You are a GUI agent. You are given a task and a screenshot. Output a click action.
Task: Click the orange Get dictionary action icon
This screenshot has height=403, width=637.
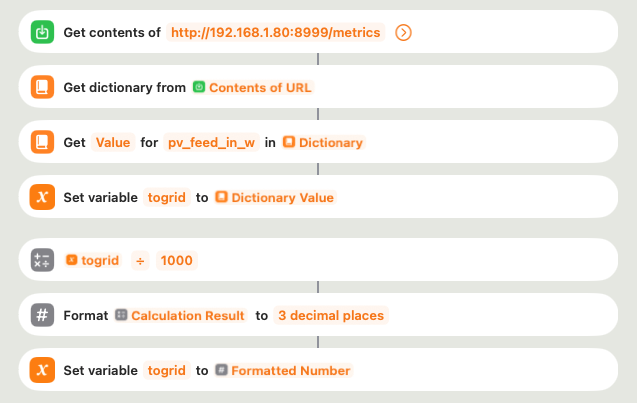click(42, 87)
